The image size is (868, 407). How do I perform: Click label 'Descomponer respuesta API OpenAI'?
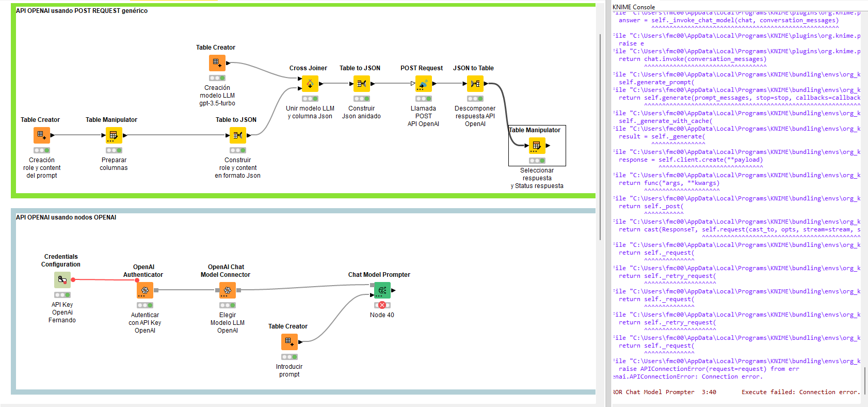coord(475,116)
